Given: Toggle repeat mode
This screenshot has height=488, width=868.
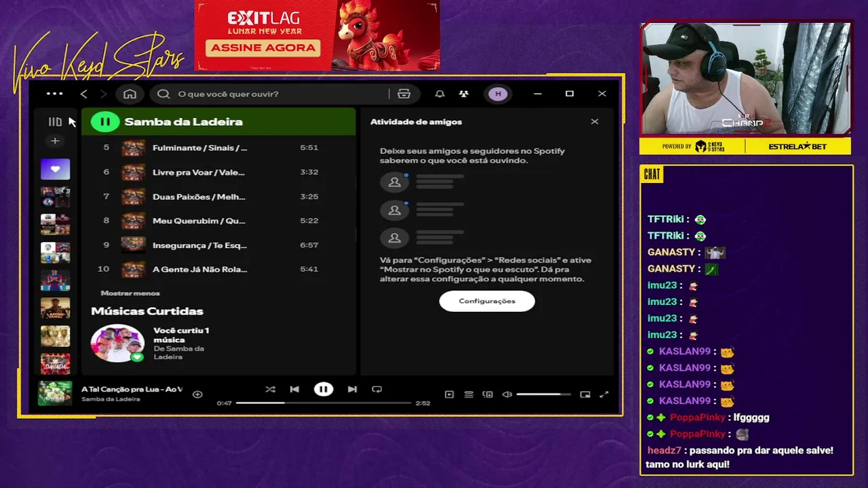Looking at the screenshot, I should point(377,389).
